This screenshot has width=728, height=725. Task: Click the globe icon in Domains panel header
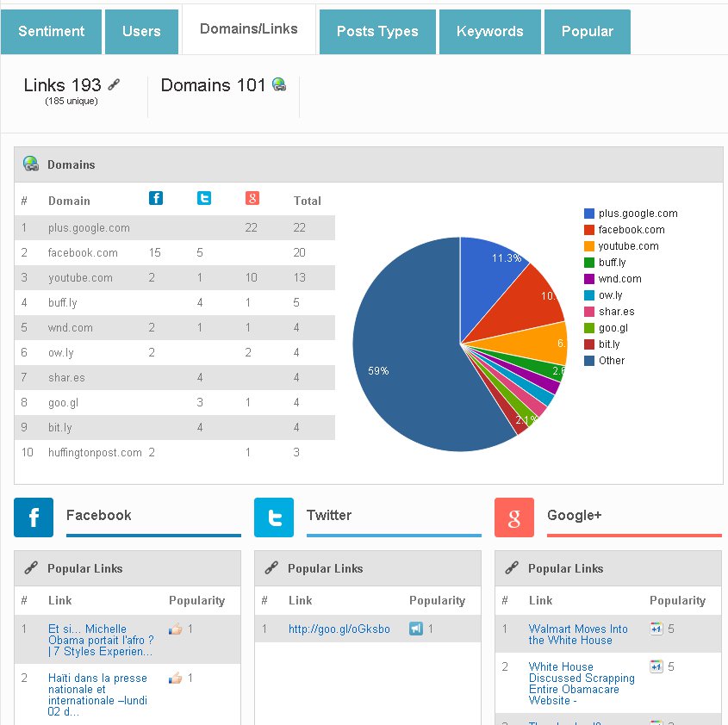click(31, 164)
